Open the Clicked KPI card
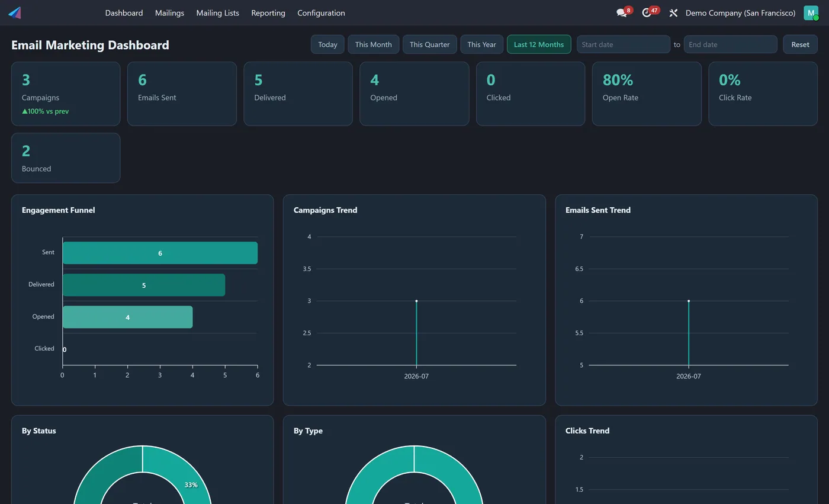 click(531, 94)
